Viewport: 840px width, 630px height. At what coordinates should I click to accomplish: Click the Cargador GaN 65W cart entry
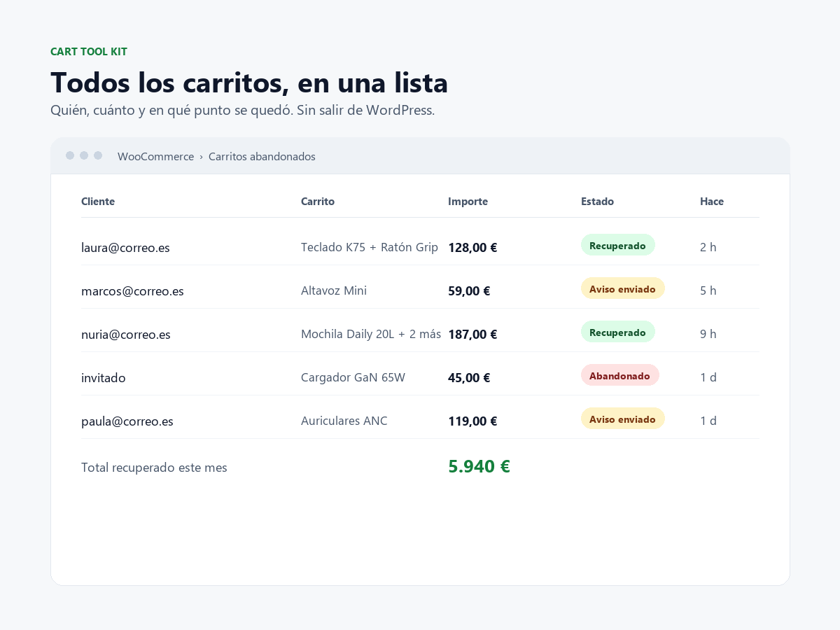(x=353, y=377)
